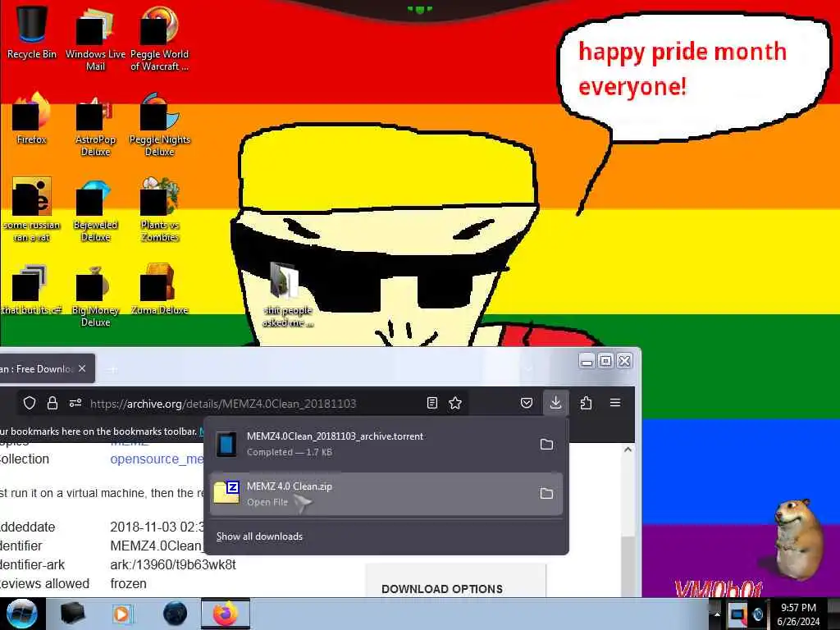Click the network tray icon
The image size is (840, 630).
[x=737, y=614]
